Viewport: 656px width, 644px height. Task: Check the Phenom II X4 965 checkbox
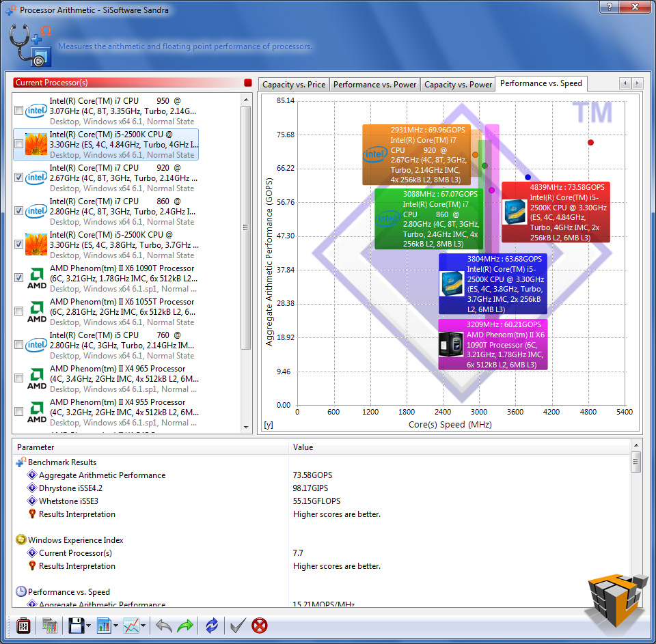[18, 378]
